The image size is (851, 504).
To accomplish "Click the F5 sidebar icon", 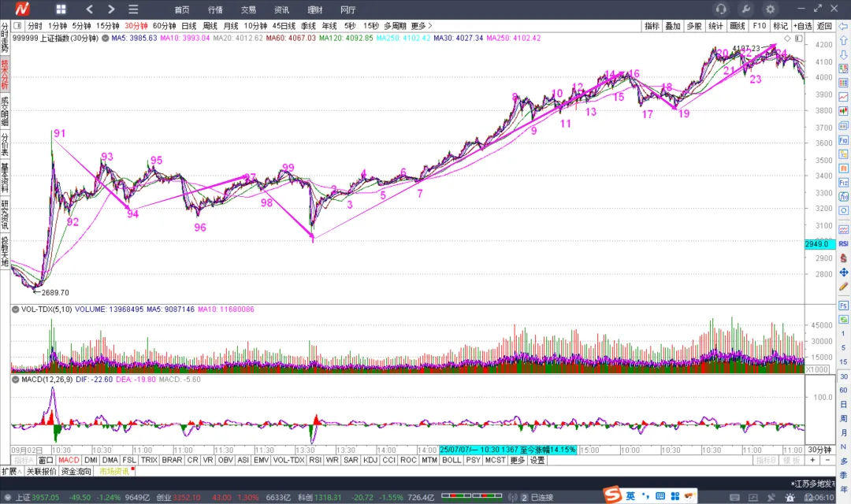I will (x=843, y=306).
